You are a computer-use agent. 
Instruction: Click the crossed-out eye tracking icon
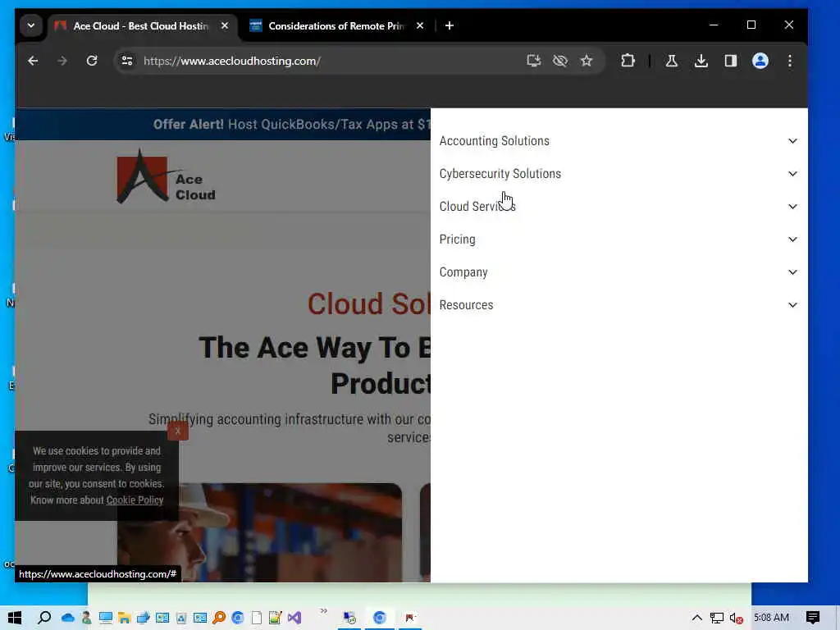(559, 61)
